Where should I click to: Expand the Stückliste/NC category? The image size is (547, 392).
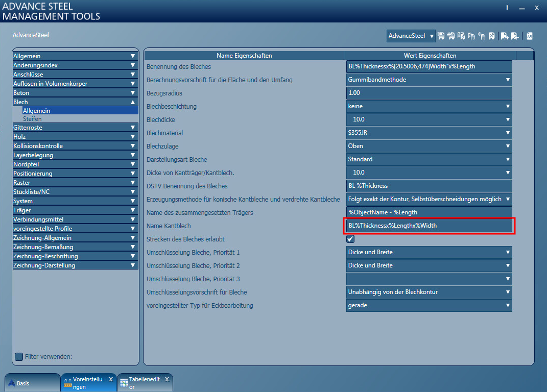pyautogui.click(x=76, y=192)
